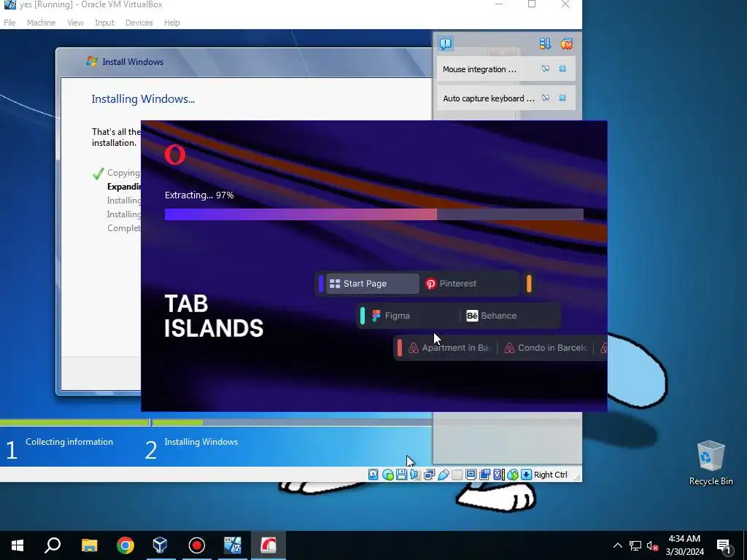Switch to the running VM taskbar icon

click(x=233, y=545)
